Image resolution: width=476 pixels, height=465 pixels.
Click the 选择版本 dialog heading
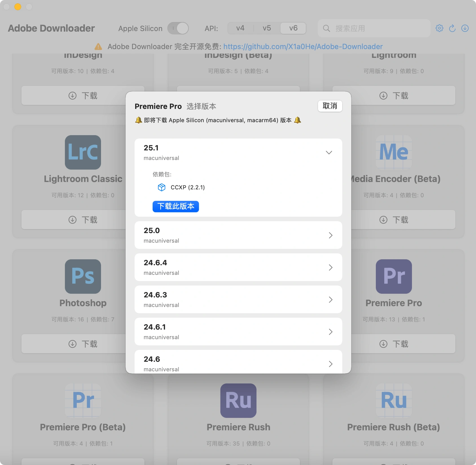[201, 106]
